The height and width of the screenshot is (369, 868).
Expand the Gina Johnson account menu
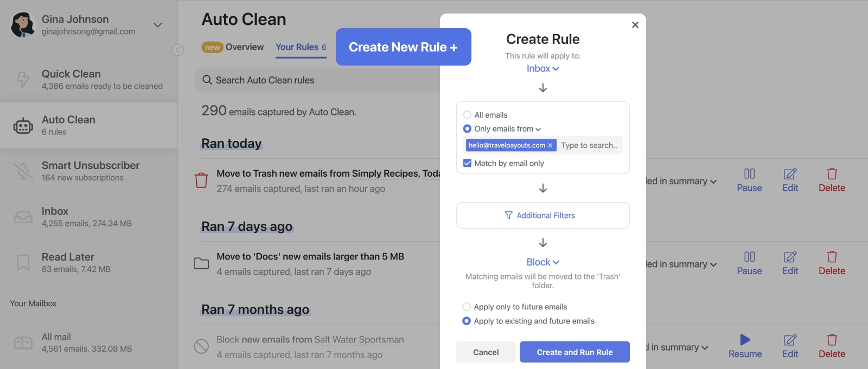coord(157,25)
